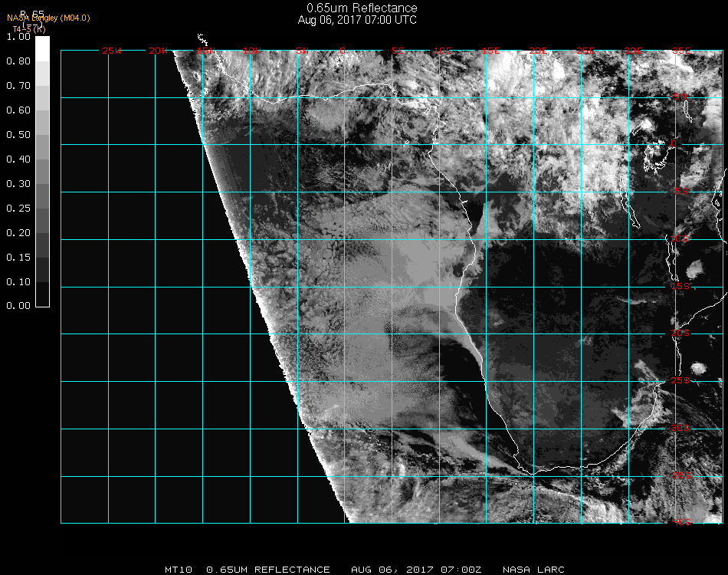Click the 5N latitude label
Image resolution: width=728 pixels, height=575 pixels.
point(680,97)
